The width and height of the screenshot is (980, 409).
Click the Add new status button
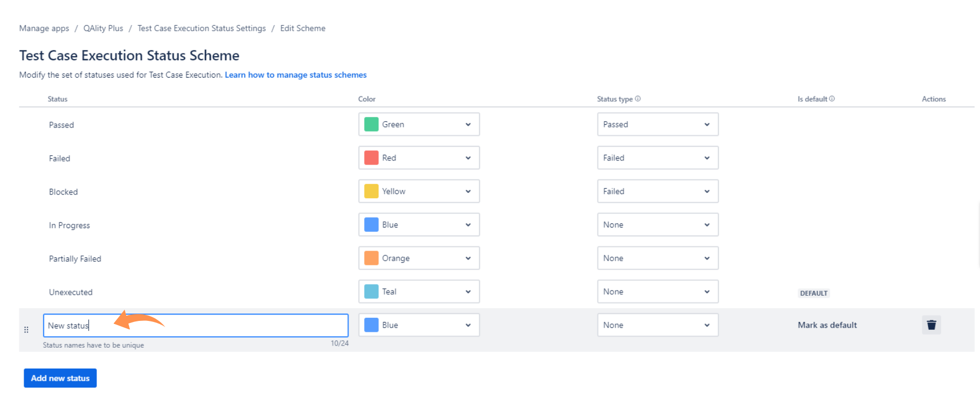(x=60, y=378)
